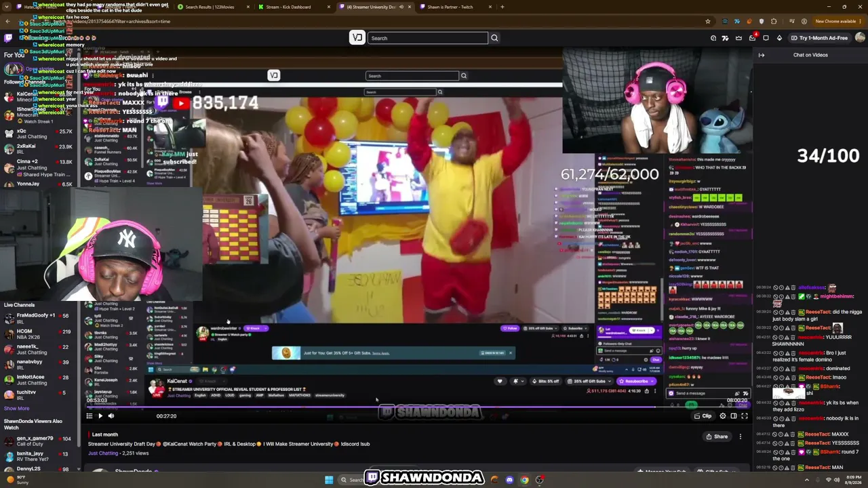Expand the sidebar with Show More
Screen dimensions: 868x488
[x=16, y=408]
